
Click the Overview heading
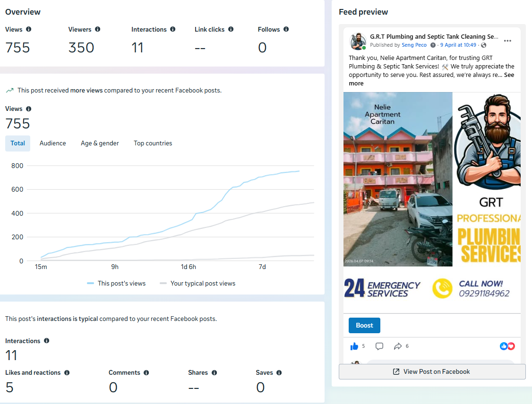click(x=23, y=12)
